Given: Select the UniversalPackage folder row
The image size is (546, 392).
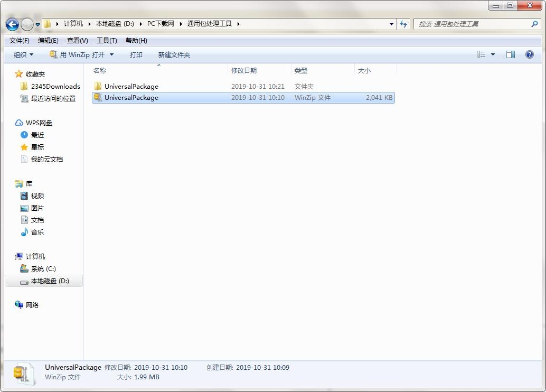Looking at the screenshot, I should (243, 86).
